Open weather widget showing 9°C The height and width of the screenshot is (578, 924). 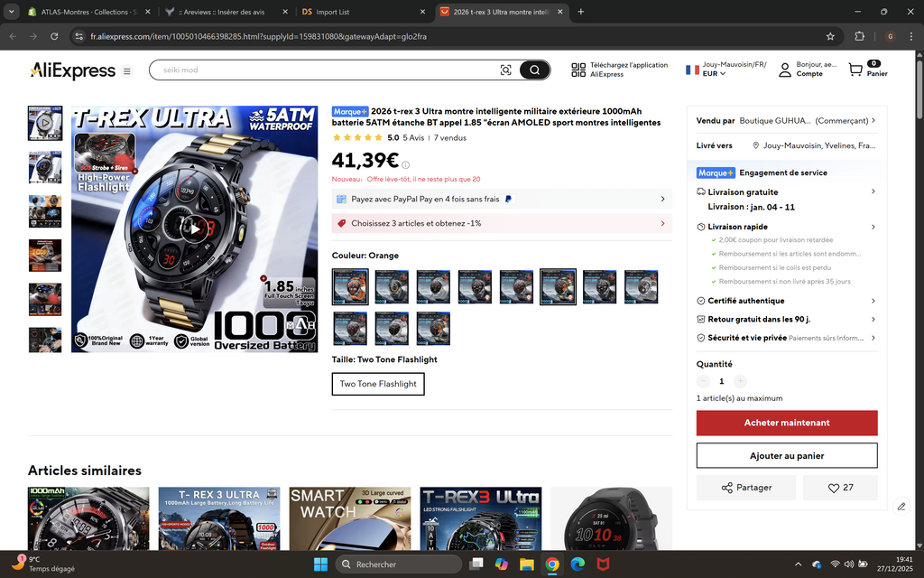[42, 564]
